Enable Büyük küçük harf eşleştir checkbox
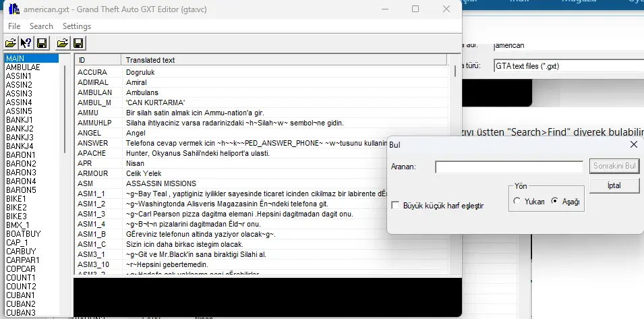This screenshot has width=644, height=319. click(x=396, y=205)
